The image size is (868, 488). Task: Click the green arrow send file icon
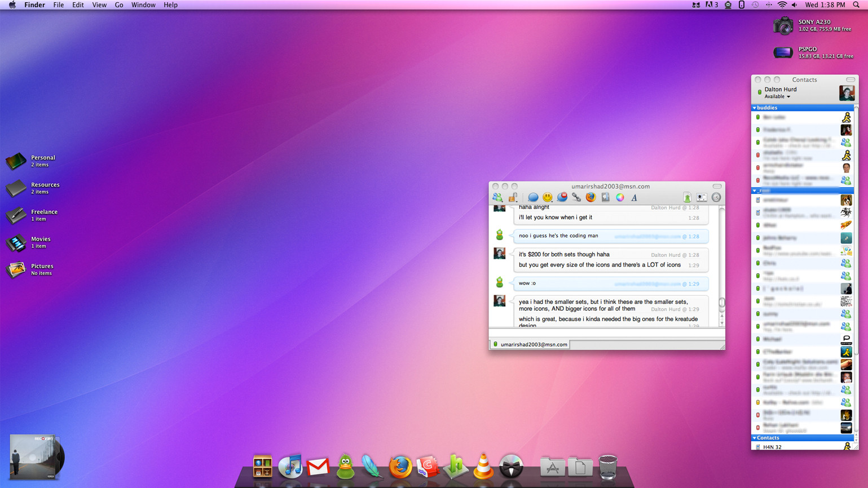pos(687,197)
